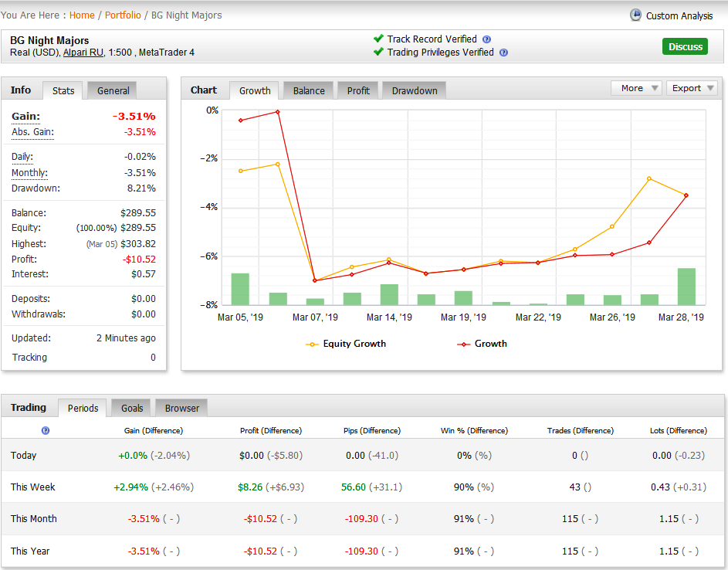The height and width of the screenshot is (570, 728).
Task: Click the This Week pips 56.60
Action: coord(354,487)
